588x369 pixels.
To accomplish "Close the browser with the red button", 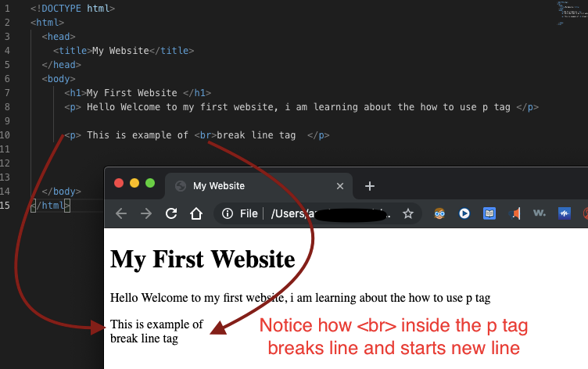I will [119, 183].
